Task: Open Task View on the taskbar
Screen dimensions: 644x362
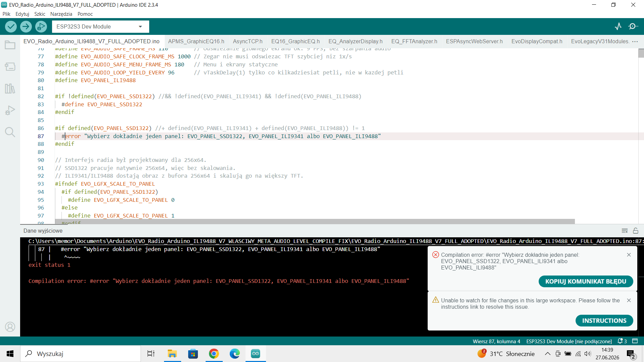Action: 151,354
